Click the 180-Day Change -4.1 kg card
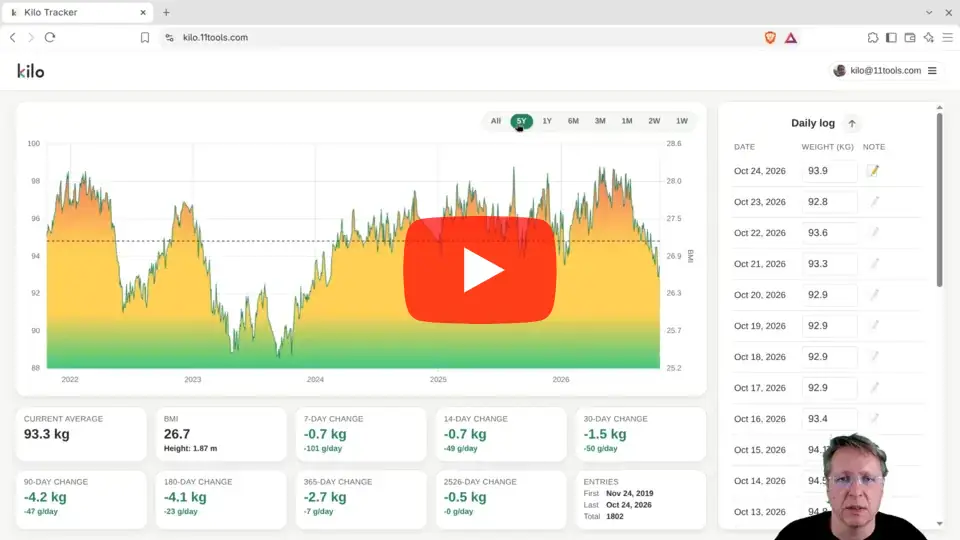The height and width of the screenshot is (540, 960). pos(221,500)
